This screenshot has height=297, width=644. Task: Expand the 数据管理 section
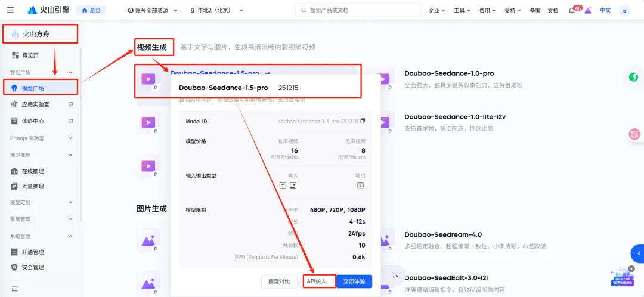(41, 219)
